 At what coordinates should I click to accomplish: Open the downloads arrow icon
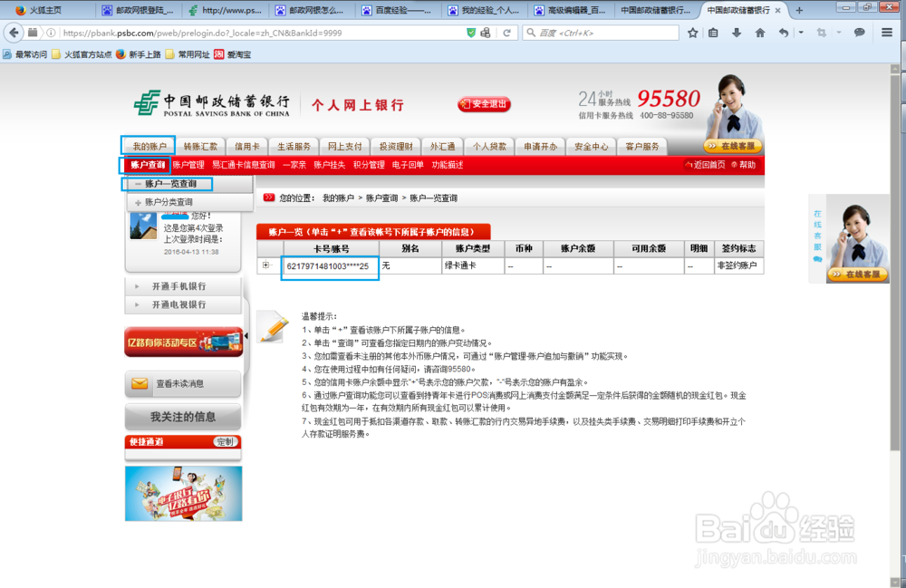pyautogui.click(x=736, y=33)
